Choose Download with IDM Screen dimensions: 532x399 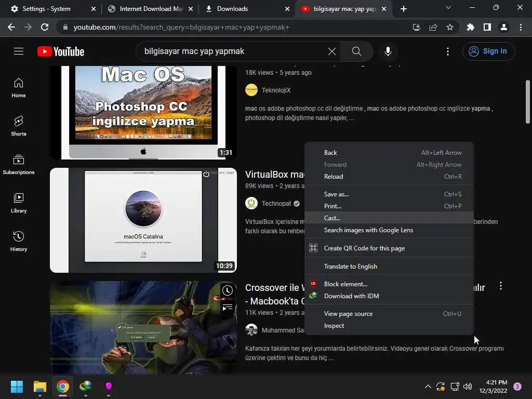(389, 296)
